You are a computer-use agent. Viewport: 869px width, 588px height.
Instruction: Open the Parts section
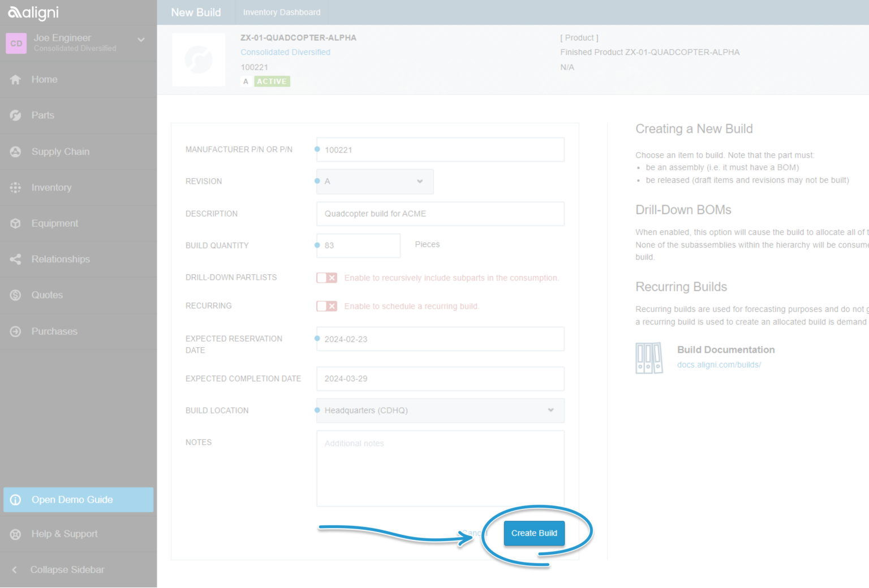(x=16, y=115)
